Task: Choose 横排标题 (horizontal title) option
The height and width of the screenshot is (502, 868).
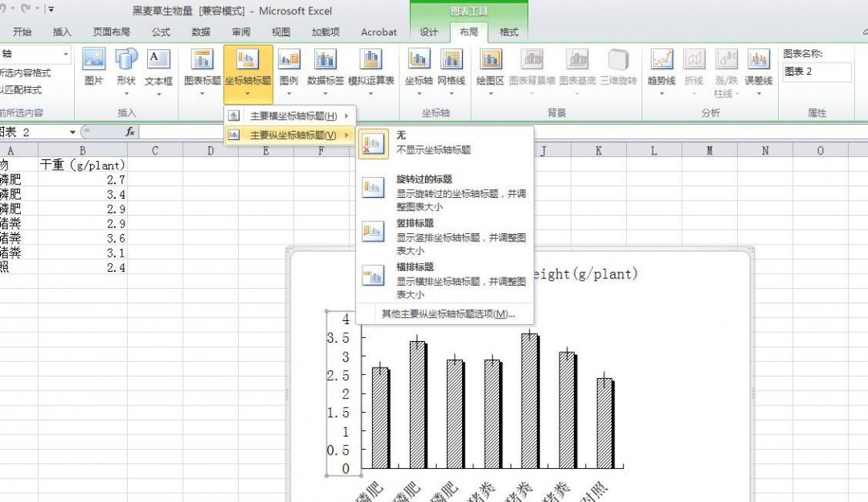Action: (x=445, y=281)
